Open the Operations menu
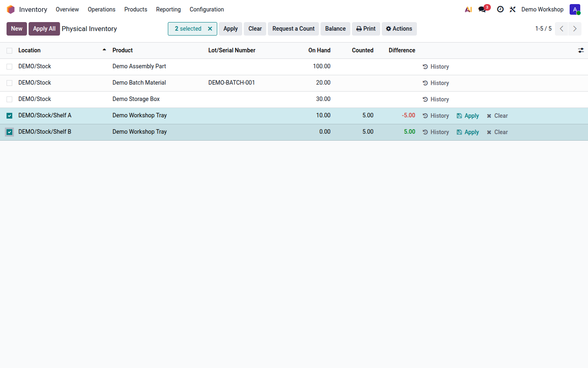The width and height of the screenshot is (588, 368). click(101, 9)
